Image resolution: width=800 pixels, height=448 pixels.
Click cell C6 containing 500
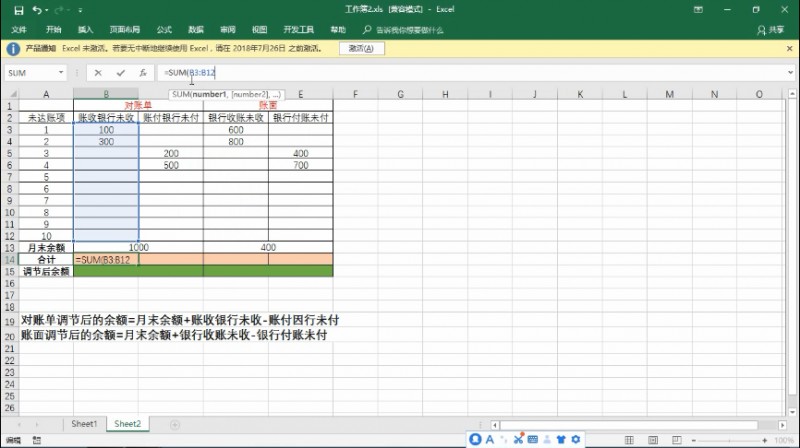(171, 165)
